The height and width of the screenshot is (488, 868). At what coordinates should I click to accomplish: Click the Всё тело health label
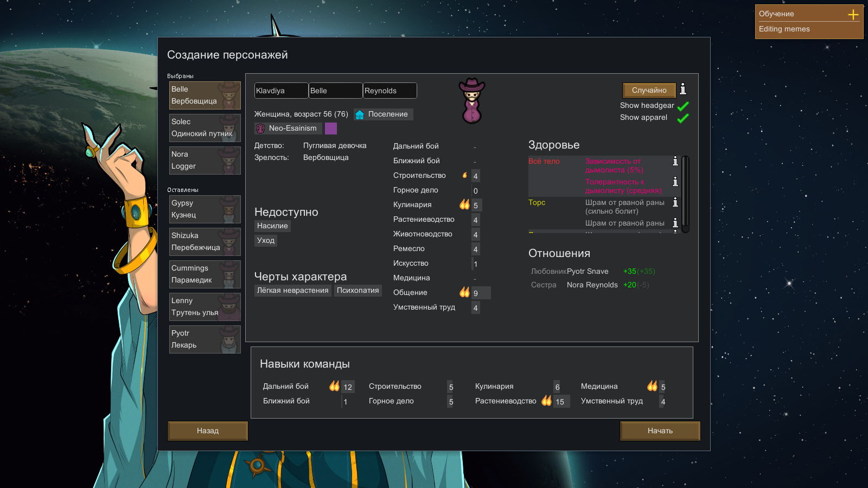pos(544,162)
